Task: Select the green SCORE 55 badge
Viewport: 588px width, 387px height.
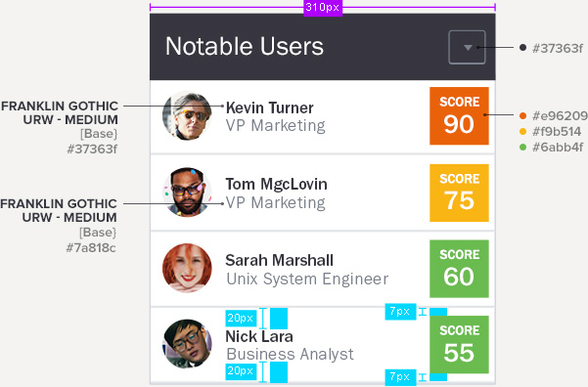Action: 459,345
